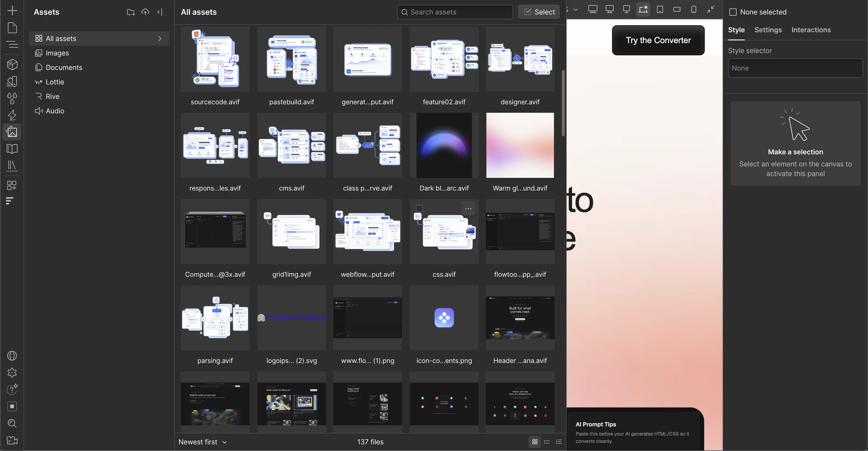Switch to the Settings tab
The image size is (868, 451).
tap(768, 30)
